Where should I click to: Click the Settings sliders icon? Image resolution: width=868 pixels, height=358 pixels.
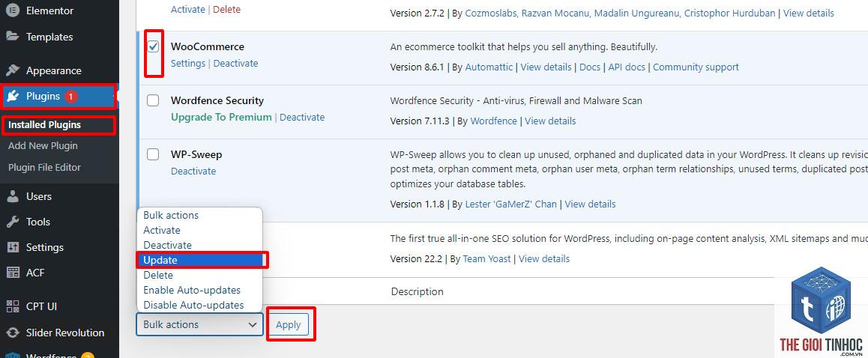coord(12,247)
